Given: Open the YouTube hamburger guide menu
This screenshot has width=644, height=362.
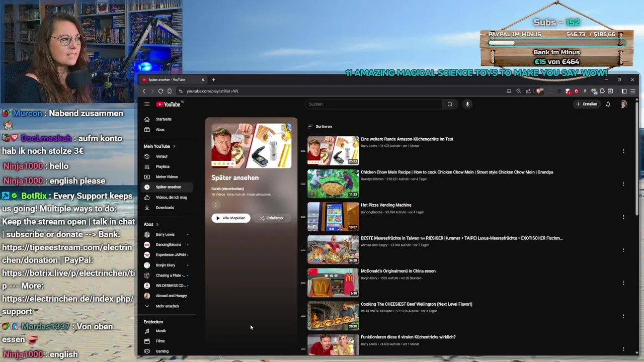Looking at the screenshot, I should click(x=147, y=104).
